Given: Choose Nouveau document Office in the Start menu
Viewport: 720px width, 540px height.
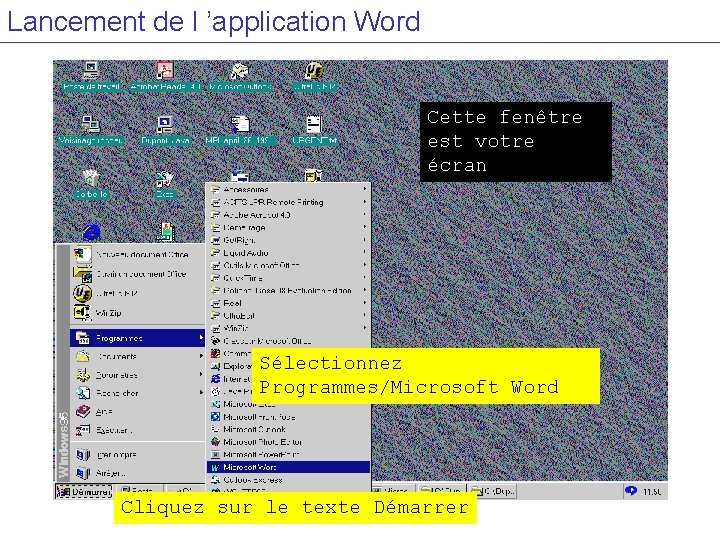Looking at the screenshot, I should click(x=138, y=254).
